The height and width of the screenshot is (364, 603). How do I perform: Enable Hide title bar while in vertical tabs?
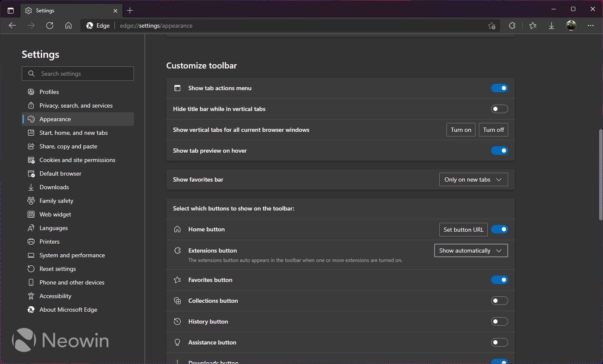[x=500, y=109]
